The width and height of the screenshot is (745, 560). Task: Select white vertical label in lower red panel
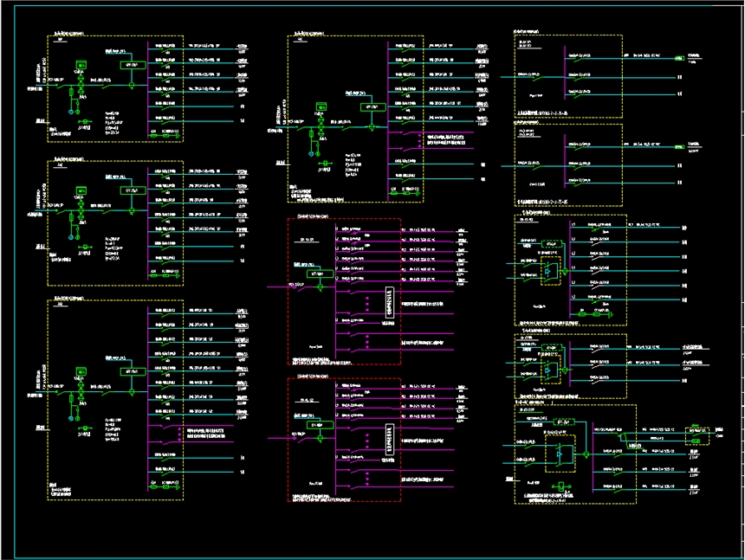click(389, 439)
